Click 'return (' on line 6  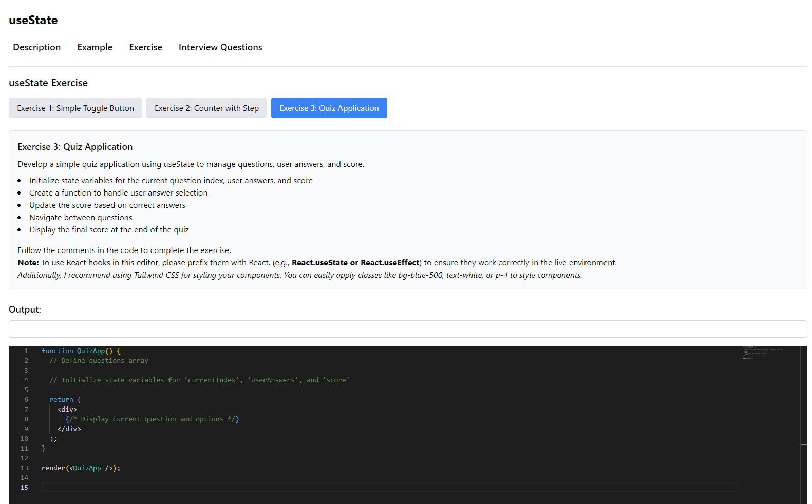coord(65,400)
